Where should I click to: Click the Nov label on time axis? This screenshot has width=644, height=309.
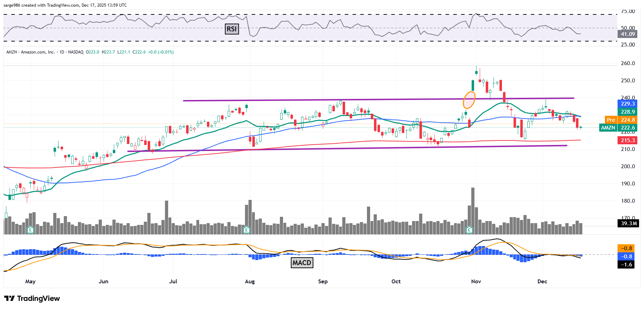pos(476,282)
